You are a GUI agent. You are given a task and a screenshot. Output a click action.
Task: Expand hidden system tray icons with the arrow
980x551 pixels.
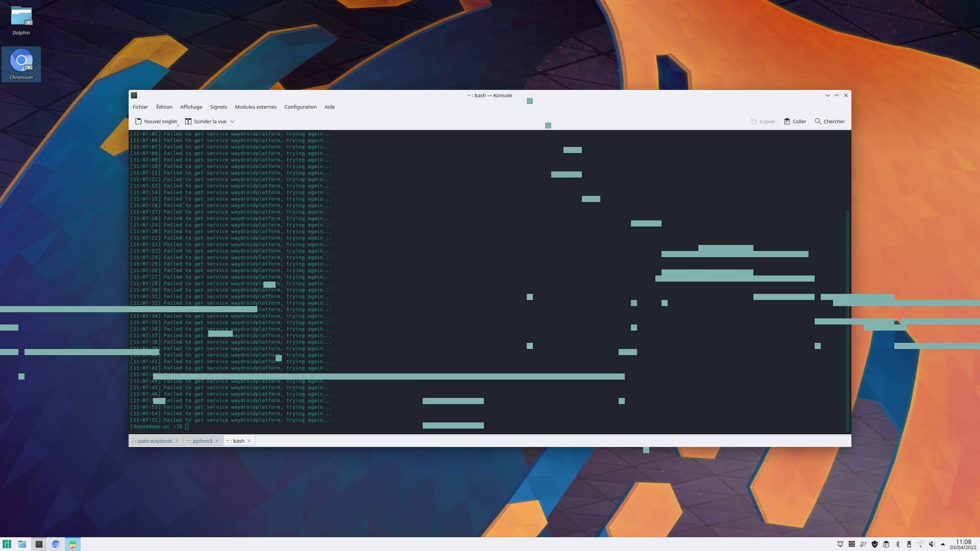[943, 544]
